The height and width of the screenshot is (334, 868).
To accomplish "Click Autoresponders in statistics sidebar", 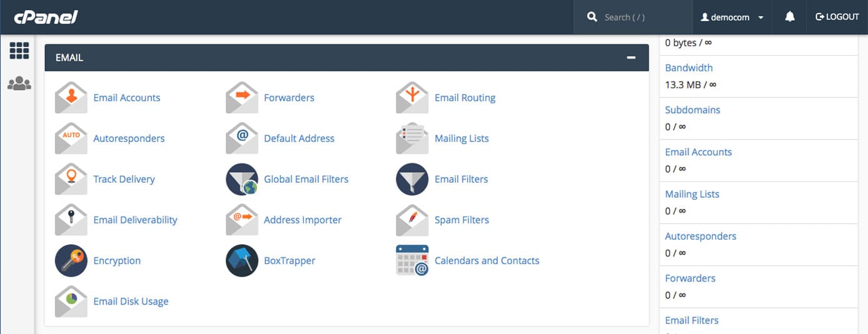I will tap(700, 236).
